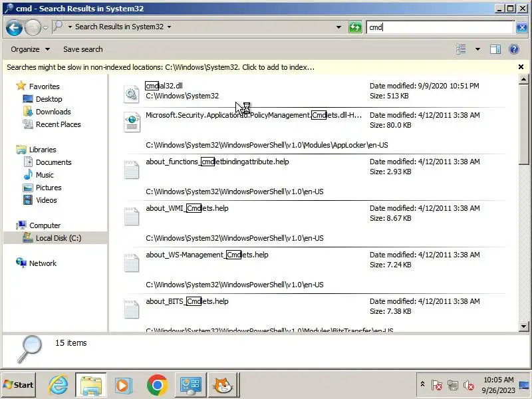Open the search root dropdown arrow in address bar
This screenshot has width=532, height=399.
pyautogui.click(x=70, y=27)
